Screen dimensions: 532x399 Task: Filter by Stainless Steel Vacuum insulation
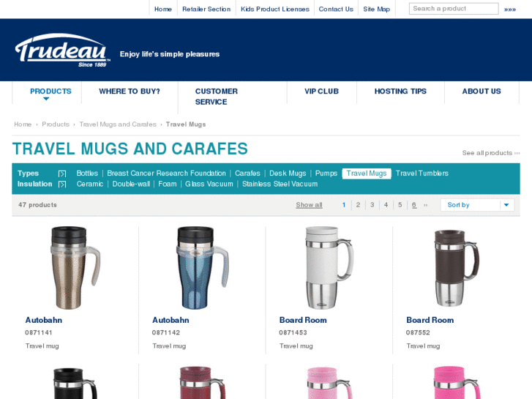coord(280,184)
